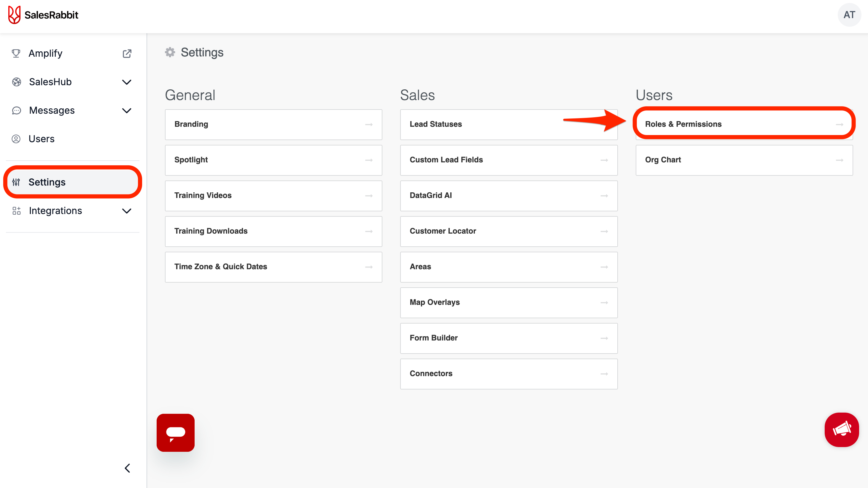Expand the Integrations chevron
This screenshot has height=488, width=868.
[x=126, y=211]
